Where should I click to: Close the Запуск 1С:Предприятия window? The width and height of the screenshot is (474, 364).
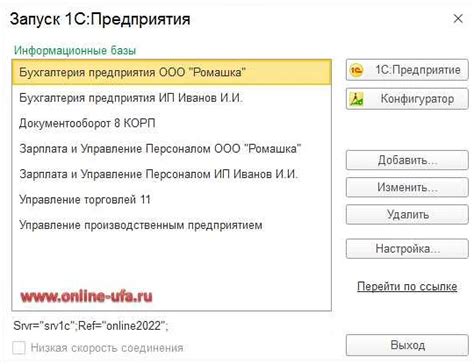458,19
